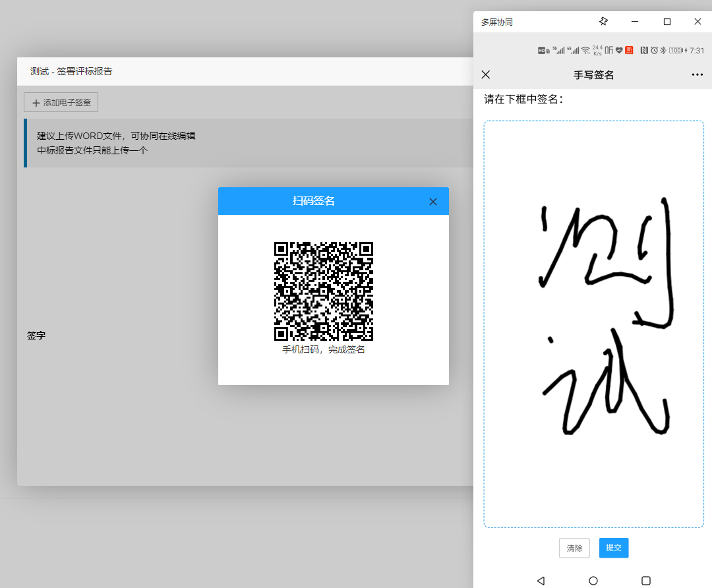Click the 多屏协同 window title text
This screenshot has height=588, width=712.
pyautogui.click(x=497, y=22)
